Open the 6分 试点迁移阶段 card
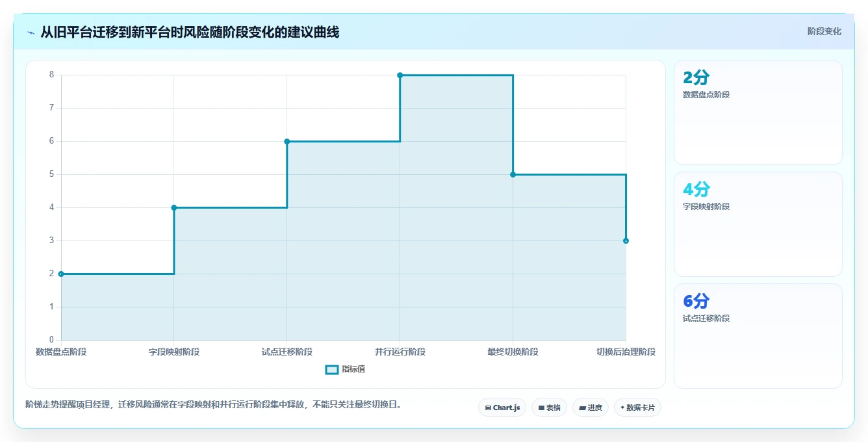 tap(758, 336)
